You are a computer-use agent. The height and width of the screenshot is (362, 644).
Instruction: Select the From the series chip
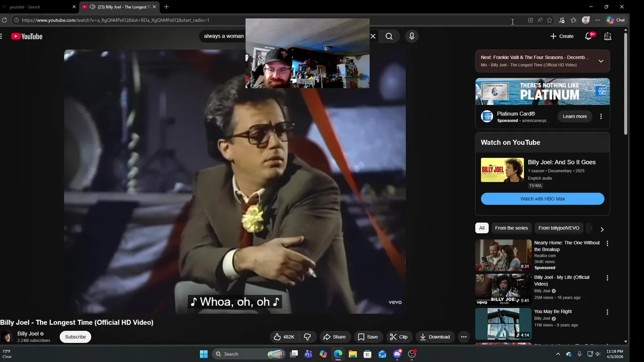coord(511,228)
